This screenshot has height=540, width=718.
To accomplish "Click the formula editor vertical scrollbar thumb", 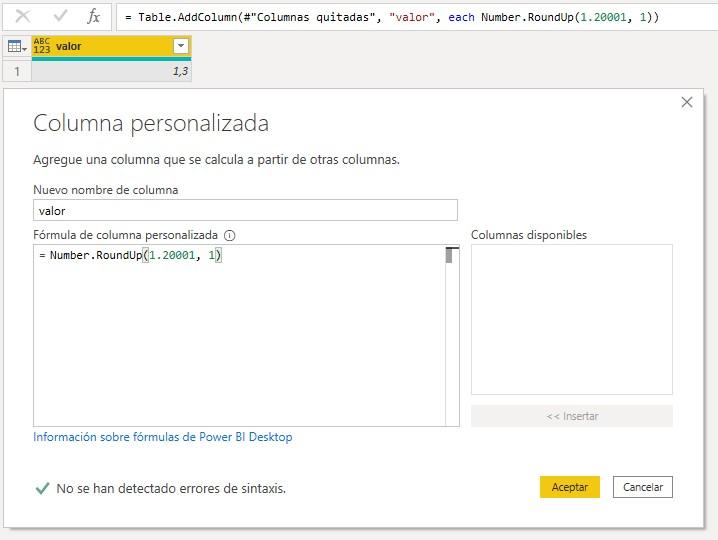I will (x=451, y=255).
